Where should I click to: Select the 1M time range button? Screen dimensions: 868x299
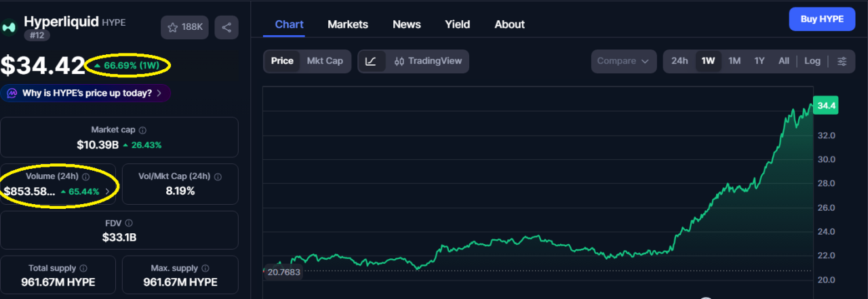click(734, 61)
